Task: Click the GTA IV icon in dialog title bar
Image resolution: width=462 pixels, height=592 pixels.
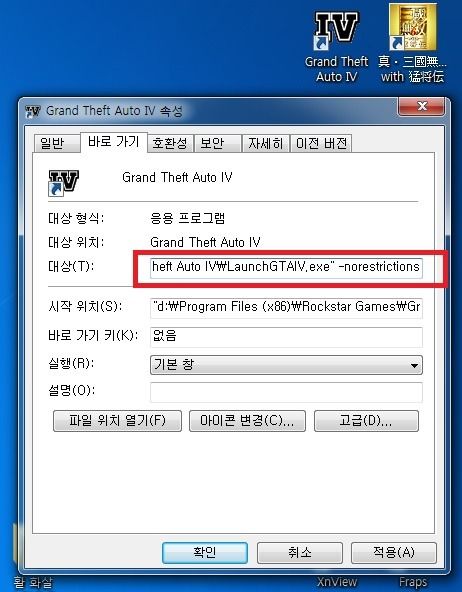Action: click(x=32, y=112)
